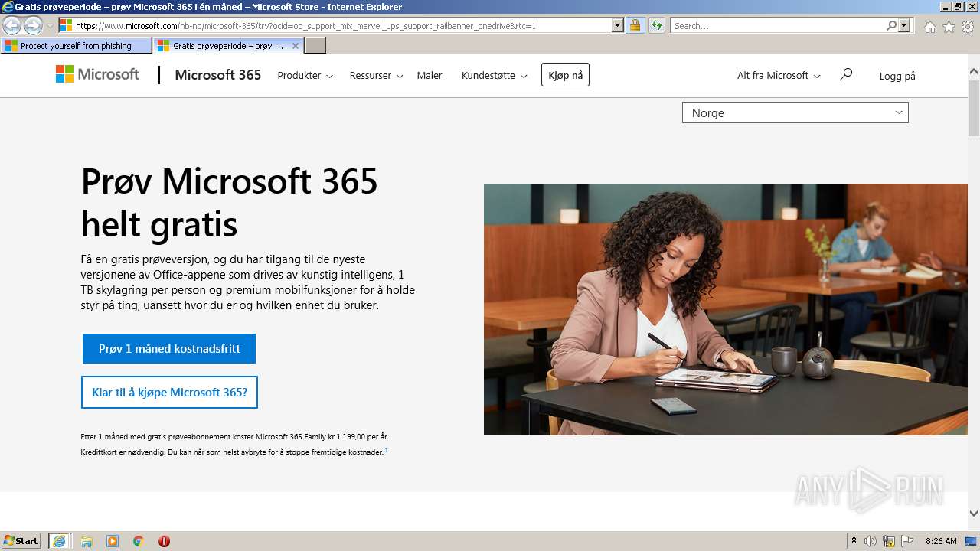Screen dimensions: 980x551
Task: Open the IE Tools gear icon
Action: [x=968, y=27]
